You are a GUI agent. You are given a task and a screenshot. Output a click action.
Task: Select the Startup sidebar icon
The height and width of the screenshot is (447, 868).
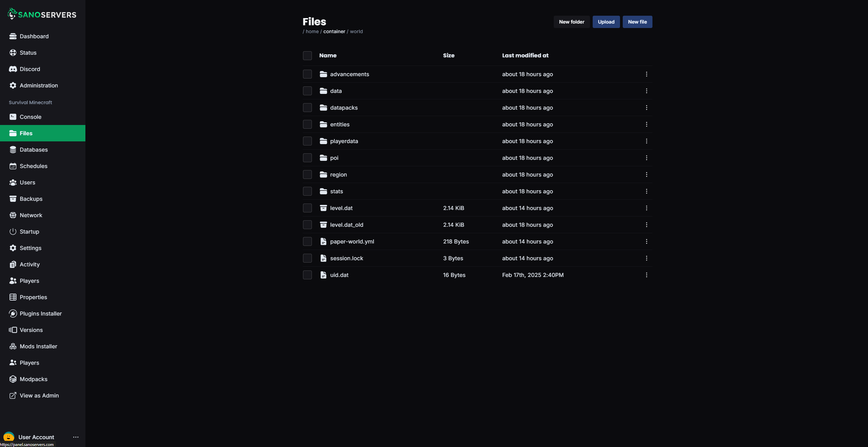click(13, 232)
